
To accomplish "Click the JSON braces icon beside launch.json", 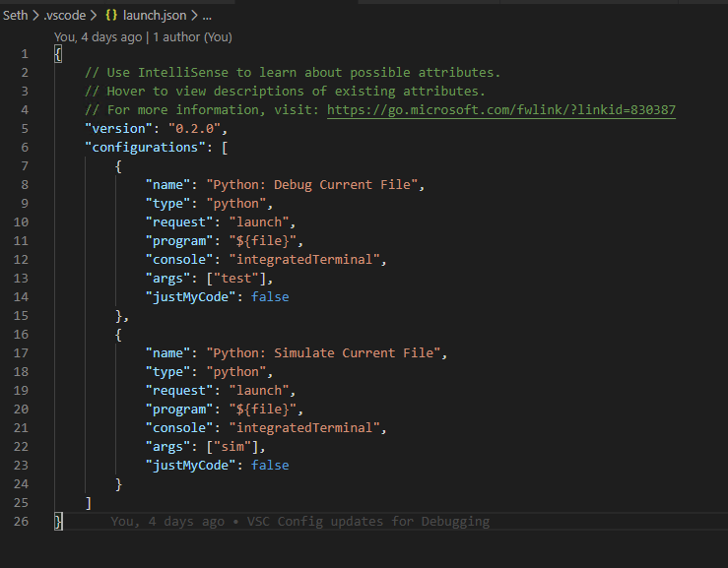I will (111, 16).
